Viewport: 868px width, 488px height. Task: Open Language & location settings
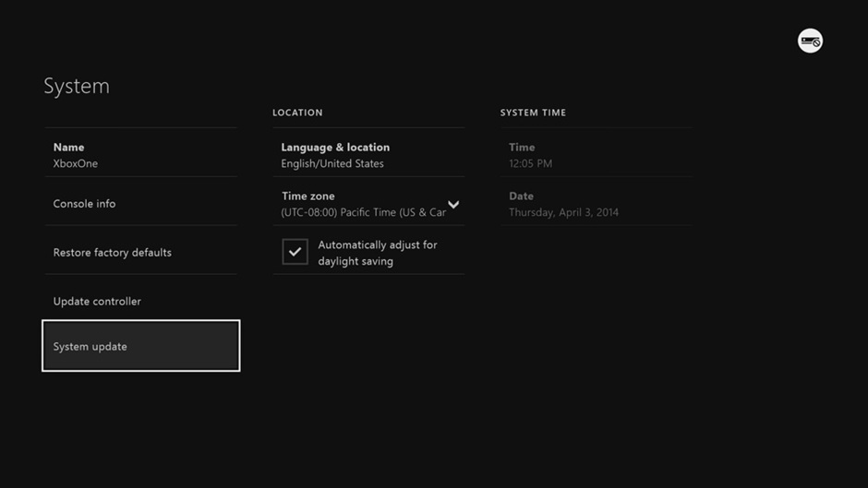pos(335,147)
